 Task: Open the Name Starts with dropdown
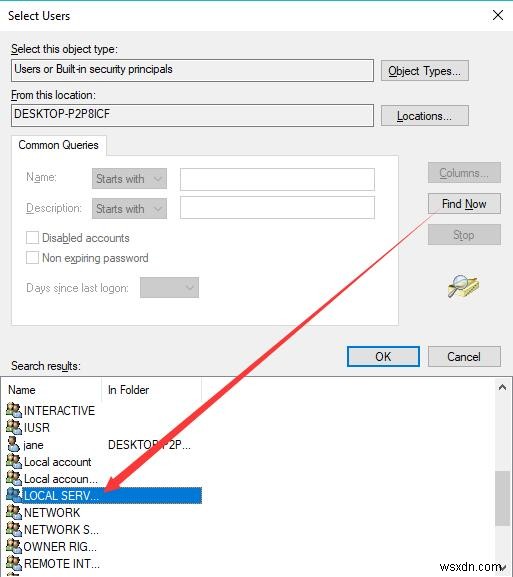coord(129,178)
